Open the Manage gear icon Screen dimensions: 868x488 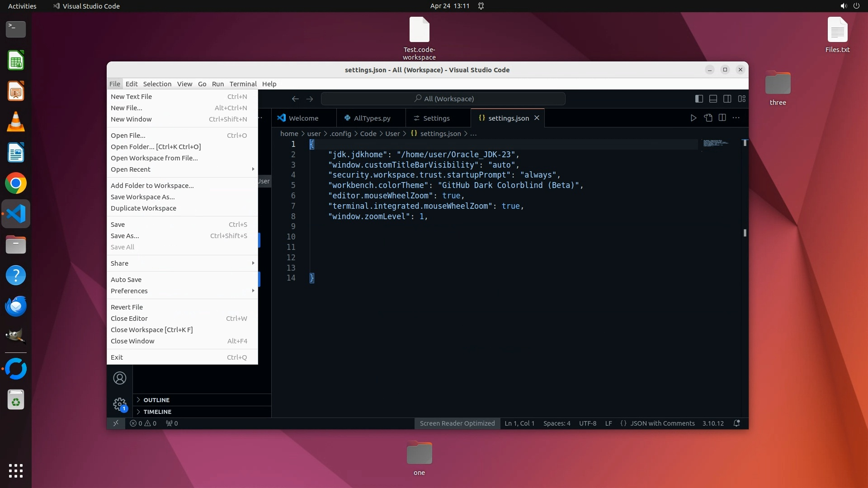pyautogui.click(x=120, y=404)
